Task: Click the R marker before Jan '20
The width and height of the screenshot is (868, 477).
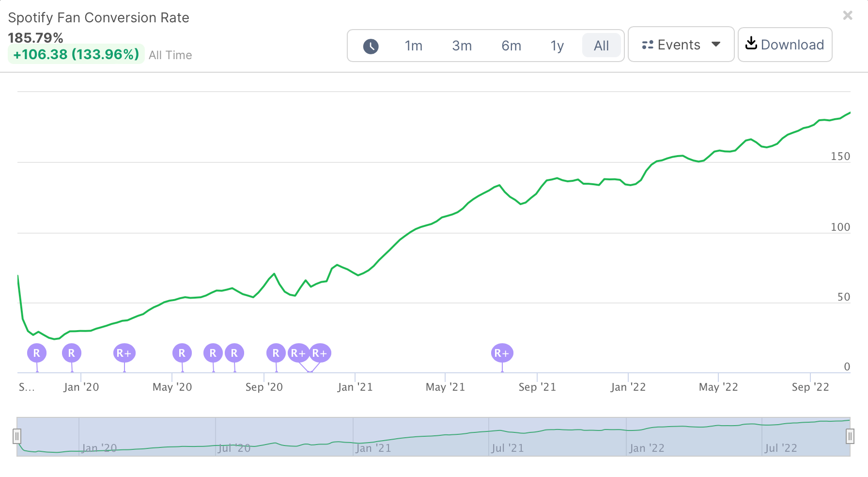Action: [72, 353]
